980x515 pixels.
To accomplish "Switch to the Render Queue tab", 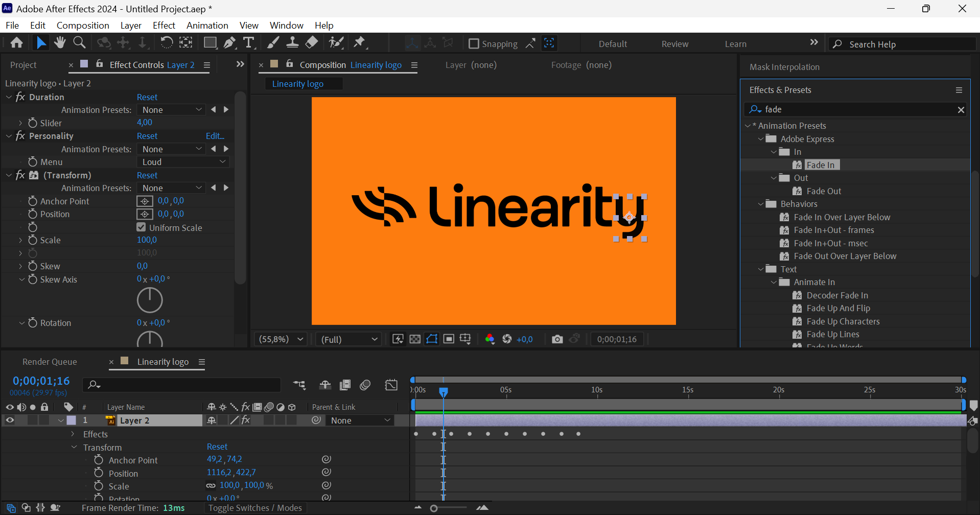I will [50, 362].
